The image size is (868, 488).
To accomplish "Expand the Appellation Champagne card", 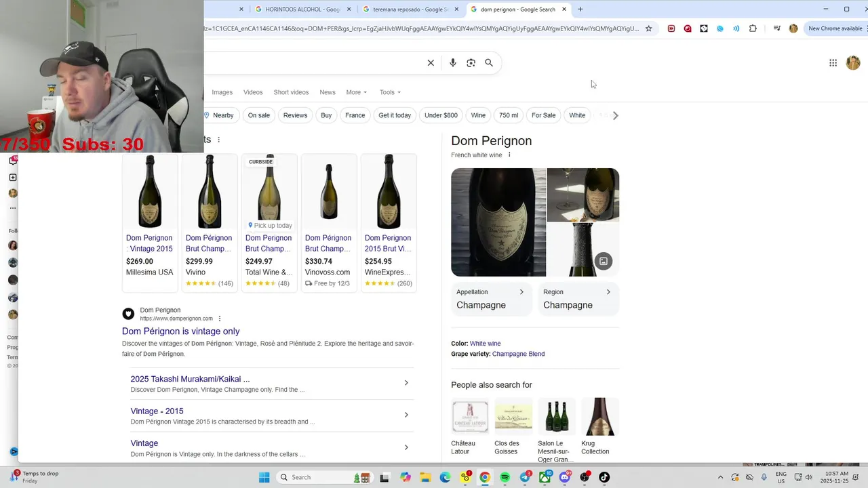I will click(491, 299).
